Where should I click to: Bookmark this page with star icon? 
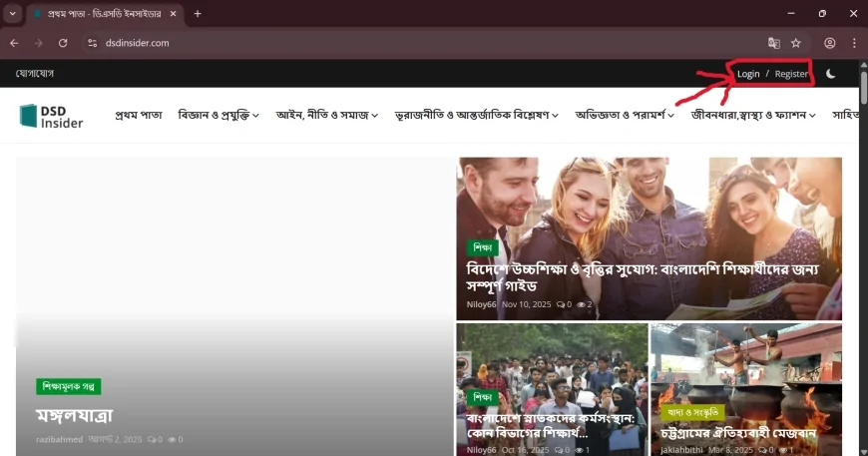click(x=796, y=43)
